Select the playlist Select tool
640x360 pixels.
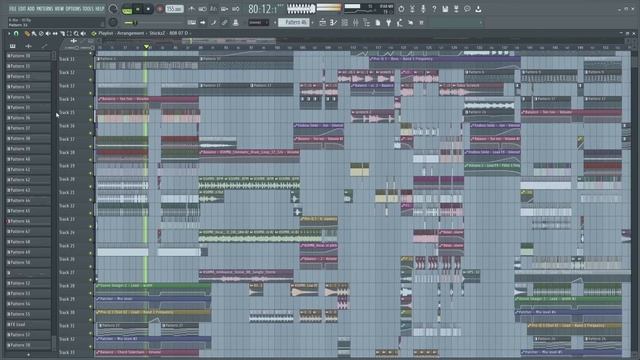click(69, 33)
